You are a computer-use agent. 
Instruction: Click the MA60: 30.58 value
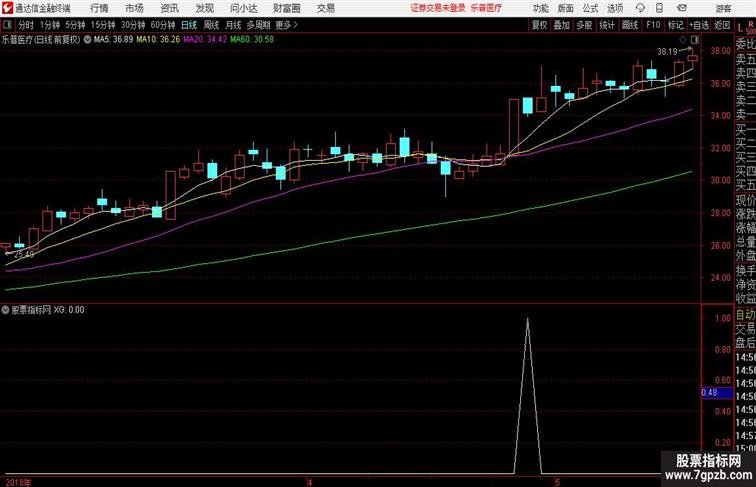[252, 40]
